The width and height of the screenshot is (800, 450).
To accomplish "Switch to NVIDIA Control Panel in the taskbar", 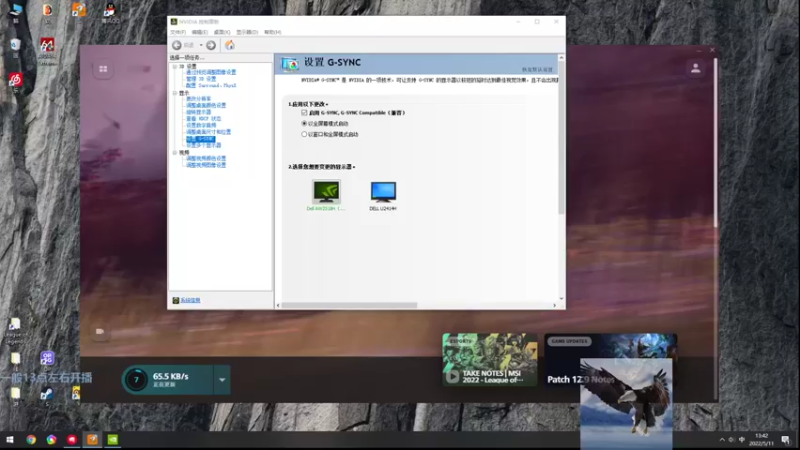I will point(113,440).
